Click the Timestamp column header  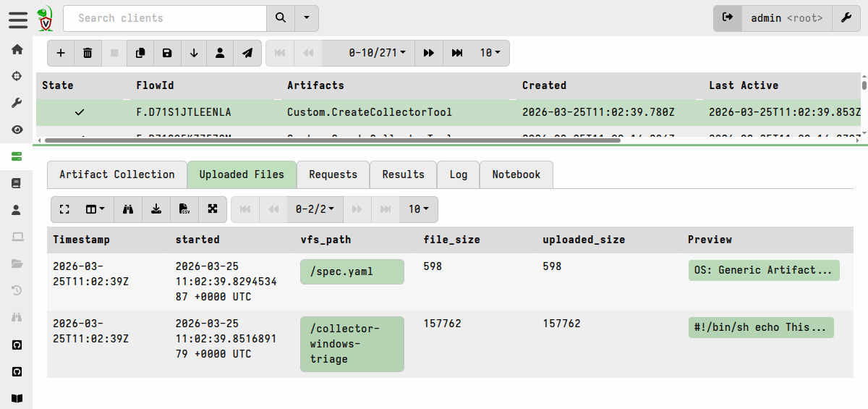coord(81,240)
